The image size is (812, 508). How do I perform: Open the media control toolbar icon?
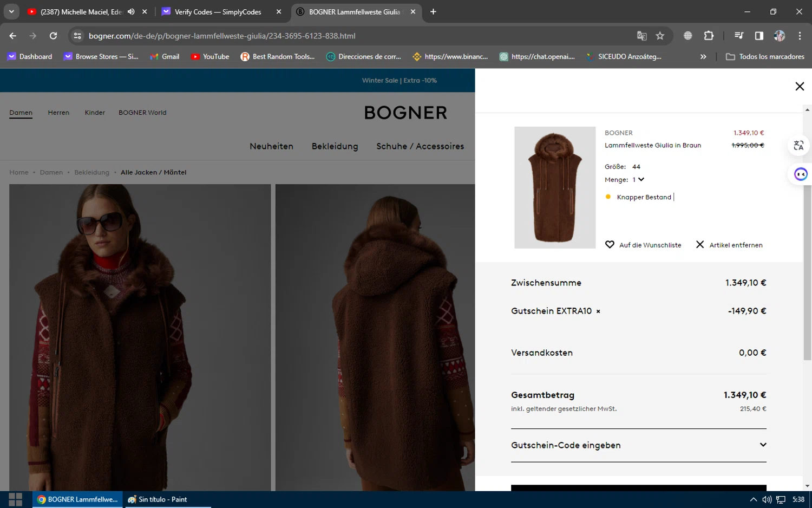click(739, 36)
